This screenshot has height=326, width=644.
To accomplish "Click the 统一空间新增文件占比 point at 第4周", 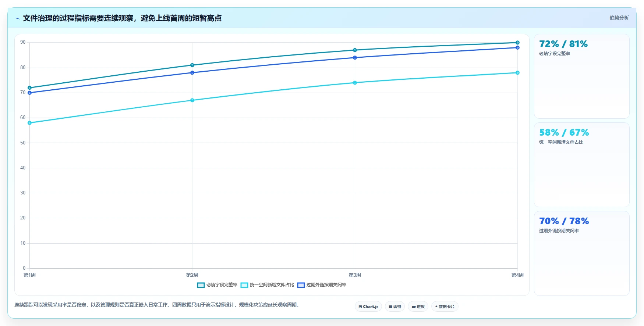I will 517,73.
